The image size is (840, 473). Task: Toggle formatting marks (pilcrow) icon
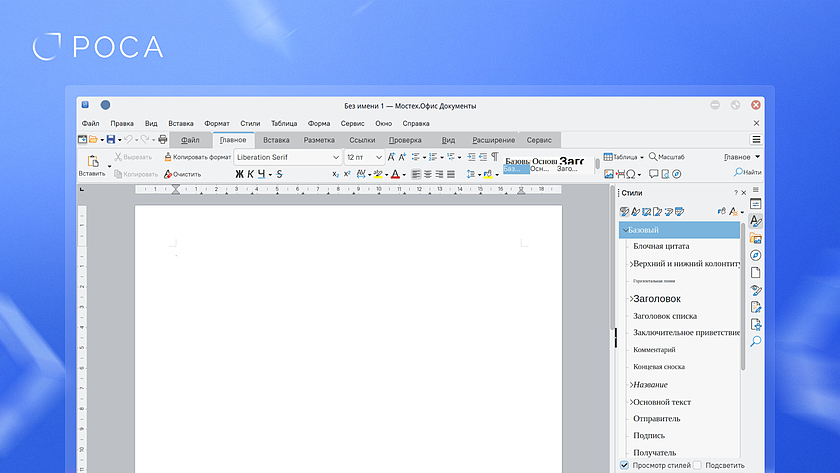[494, 157]
